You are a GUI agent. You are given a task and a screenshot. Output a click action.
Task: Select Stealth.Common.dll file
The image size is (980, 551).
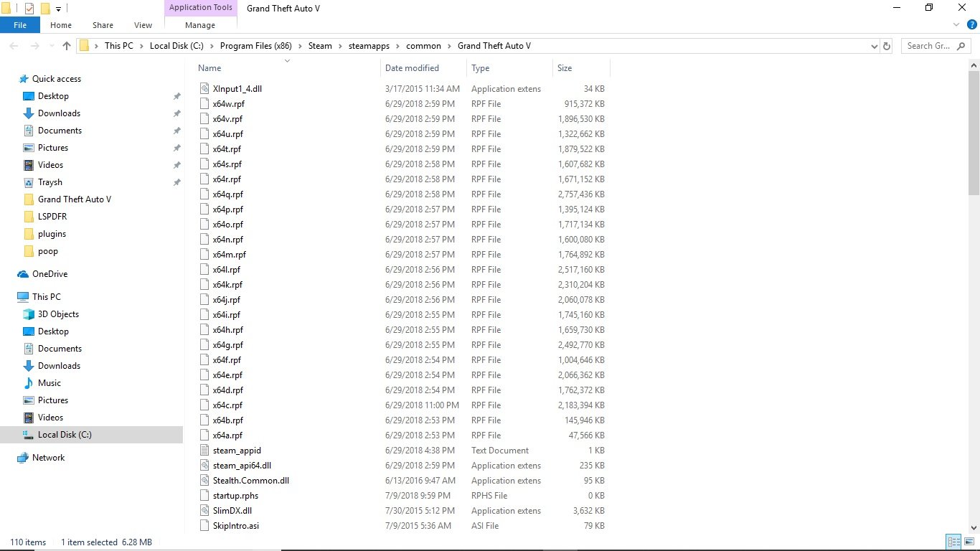click(x=251, y=481)
